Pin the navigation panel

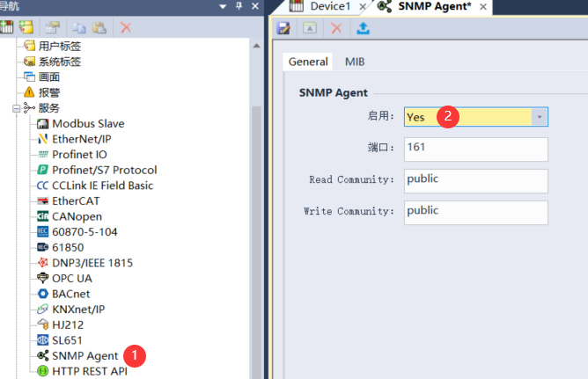[x=239, y=6]
